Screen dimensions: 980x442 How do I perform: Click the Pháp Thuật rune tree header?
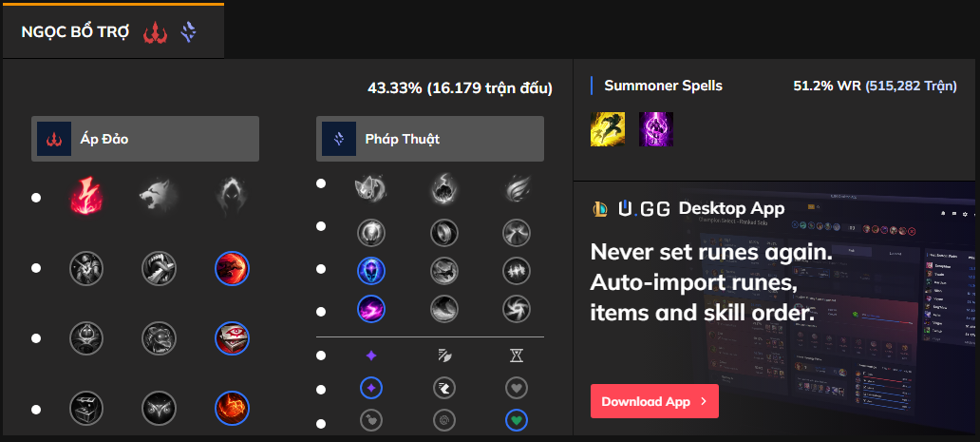[430, 139]
